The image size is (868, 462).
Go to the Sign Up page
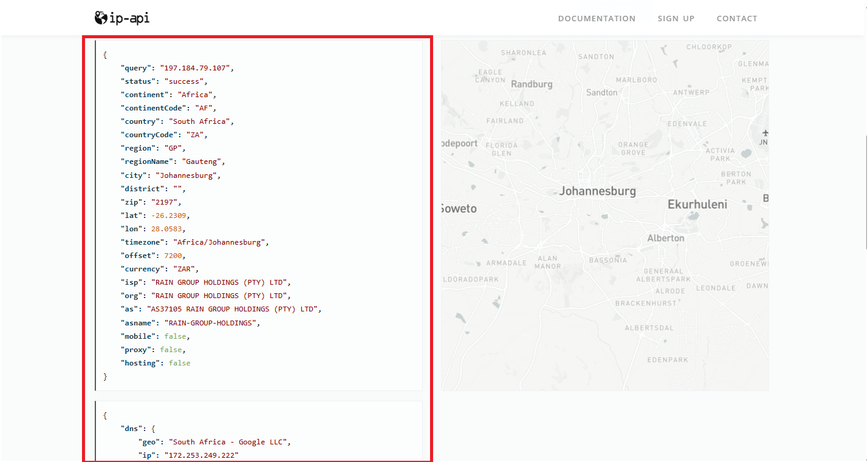tap(676, 19)
